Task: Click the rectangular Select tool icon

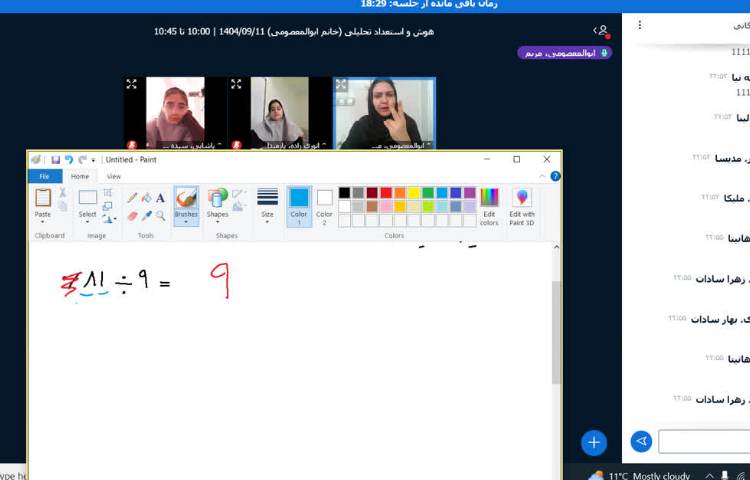Action: [88, 197]
